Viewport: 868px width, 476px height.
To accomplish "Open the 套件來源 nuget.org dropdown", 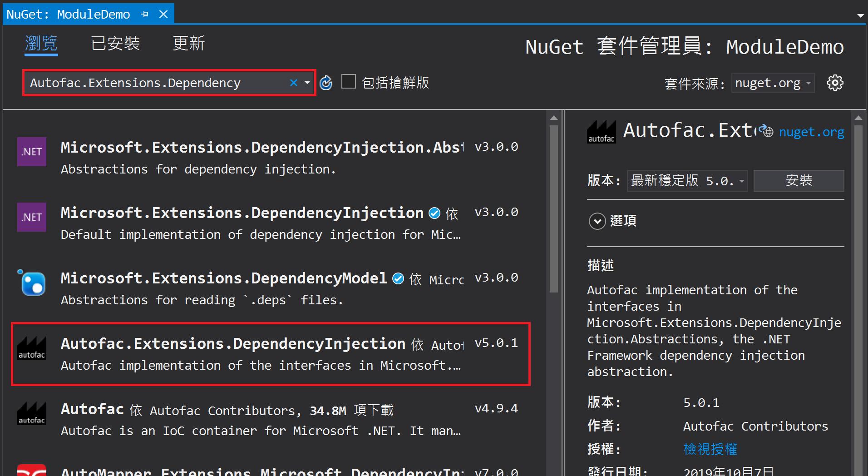I will coord(773,83).
